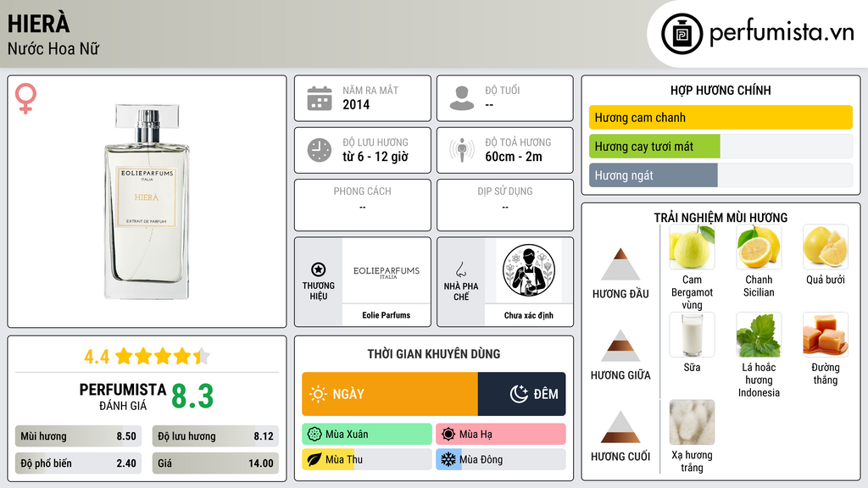868x488 pixels.
Task: Click the calendar icon beside Năm ra mắt
Action: click(x=320, y=98)
